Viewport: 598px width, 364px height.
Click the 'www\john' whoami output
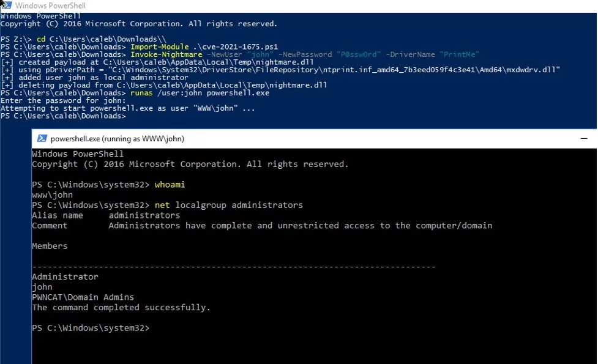(52, 195)
